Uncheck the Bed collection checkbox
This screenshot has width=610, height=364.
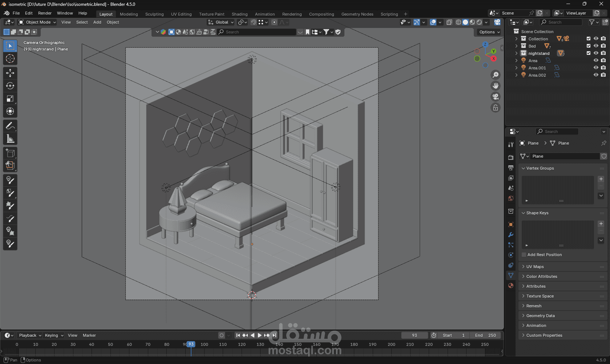(x=589, y=46)
